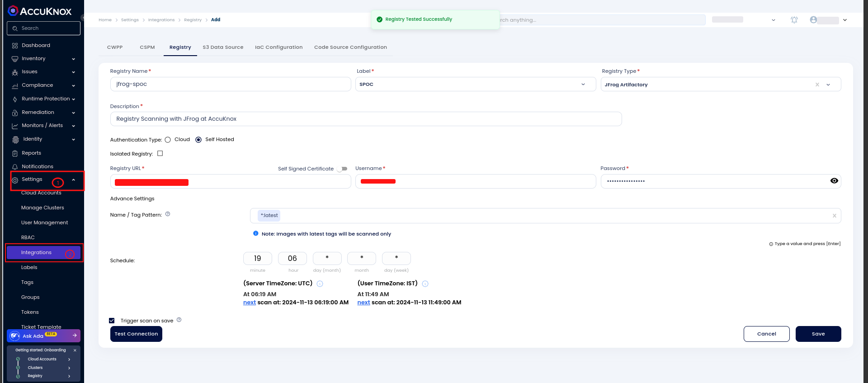The height and width of the screenshot is (383, 868).
Task: Select the Cloud authentication type radio
Action: point(168,140)
